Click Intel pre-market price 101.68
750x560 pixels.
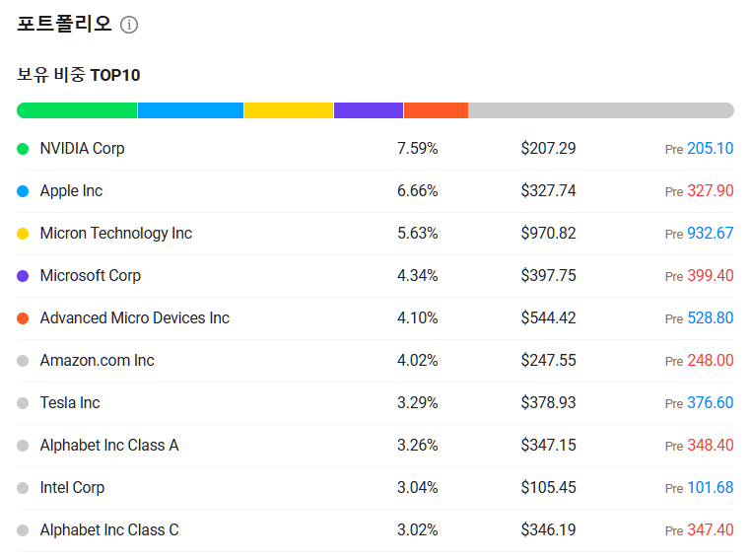point(711,487)
